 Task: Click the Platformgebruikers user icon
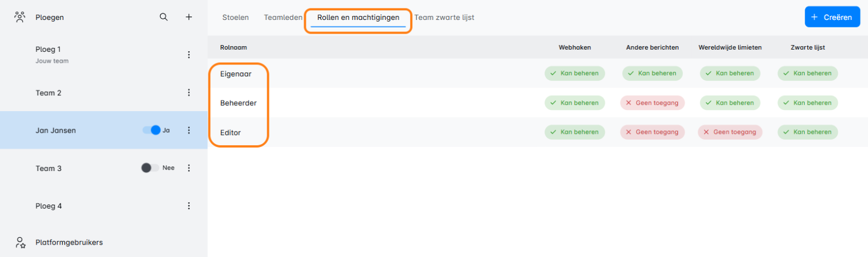click(x=21, y=242)
